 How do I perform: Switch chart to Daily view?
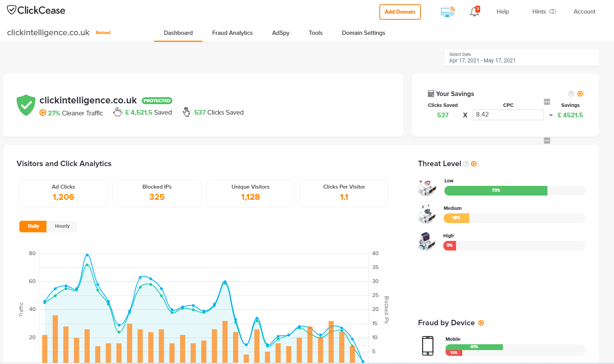pos(33,226)
